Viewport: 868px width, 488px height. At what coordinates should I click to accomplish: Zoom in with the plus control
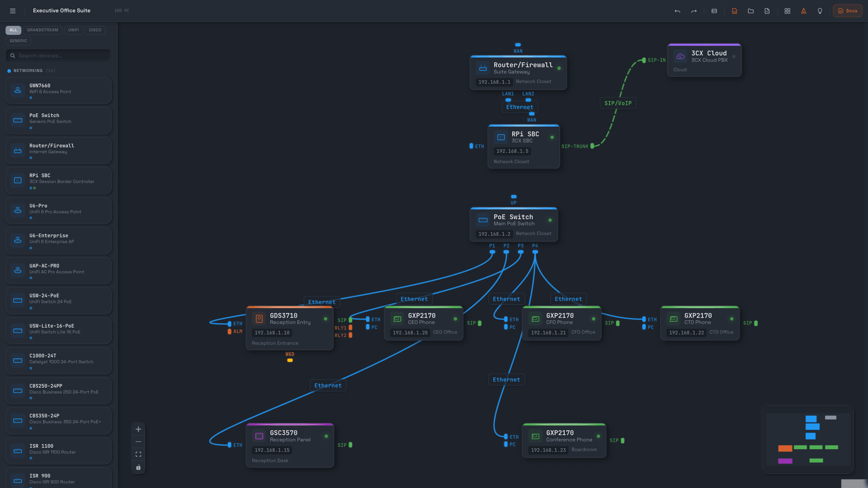(x=138, y=429)
